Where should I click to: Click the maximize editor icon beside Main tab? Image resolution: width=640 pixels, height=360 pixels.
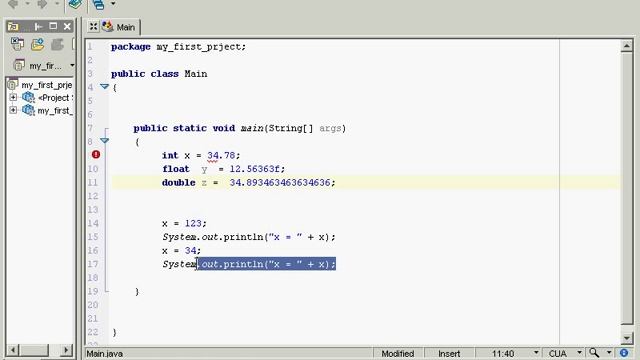pos(93,27)
